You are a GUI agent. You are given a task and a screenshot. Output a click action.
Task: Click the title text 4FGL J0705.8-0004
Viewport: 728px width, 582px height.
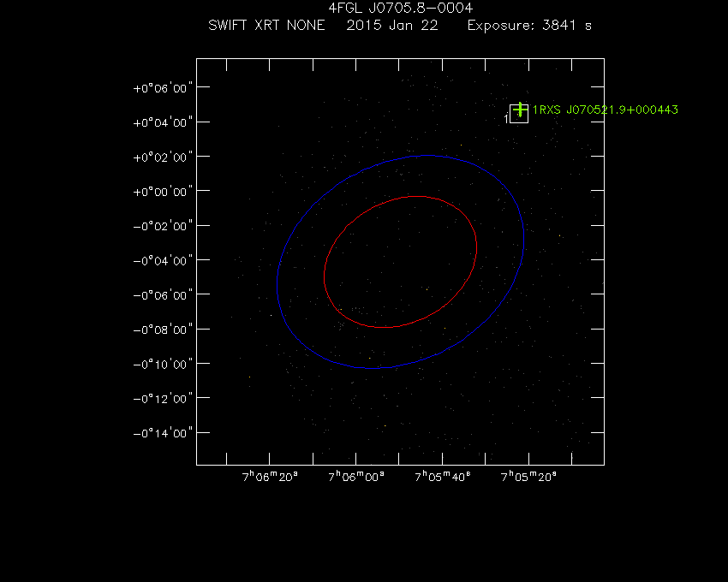coord(401,8)
